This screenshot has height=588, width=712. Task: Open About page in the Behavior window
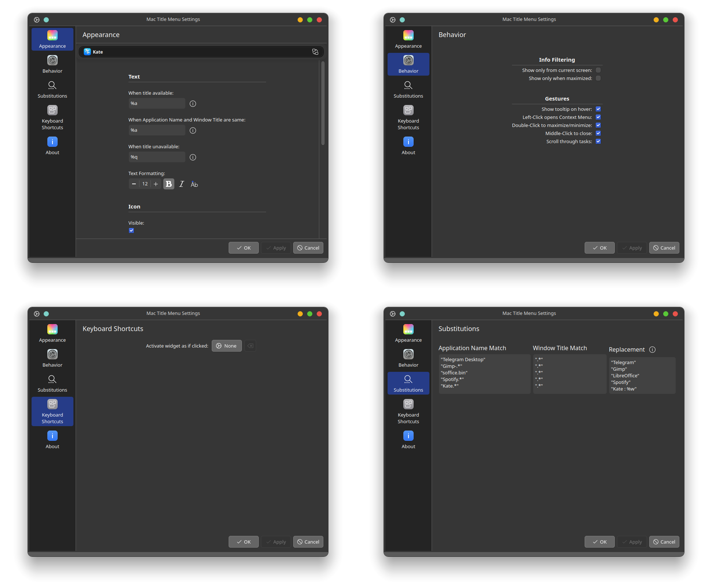point(408,146)
